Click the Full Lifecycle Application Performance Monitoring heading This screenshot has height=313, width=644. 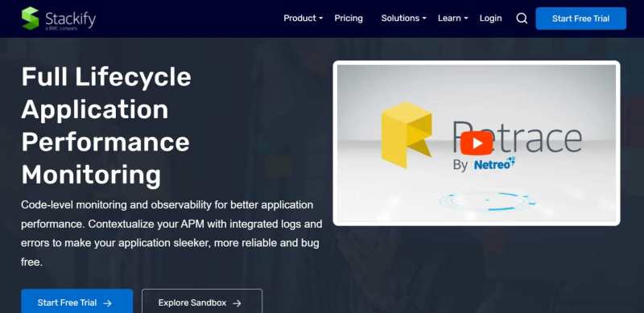tap(106, 126)
